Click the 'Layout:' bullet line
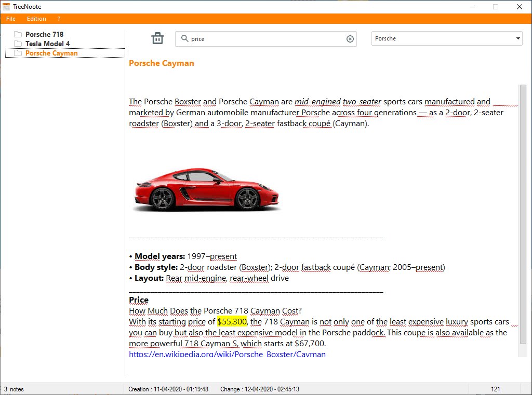532x395 pixels. point(209,278)
